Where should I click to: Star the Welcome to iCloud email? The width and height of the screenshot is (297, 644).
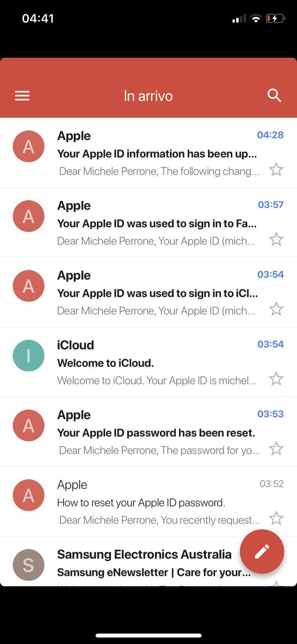point(276,379)
